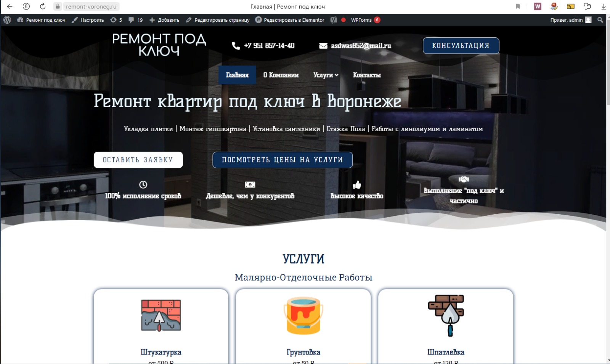Click the brick wall trowel icon for Штукатурка
Viewport: 610px width, 364px height.
[x=161, y=315]
